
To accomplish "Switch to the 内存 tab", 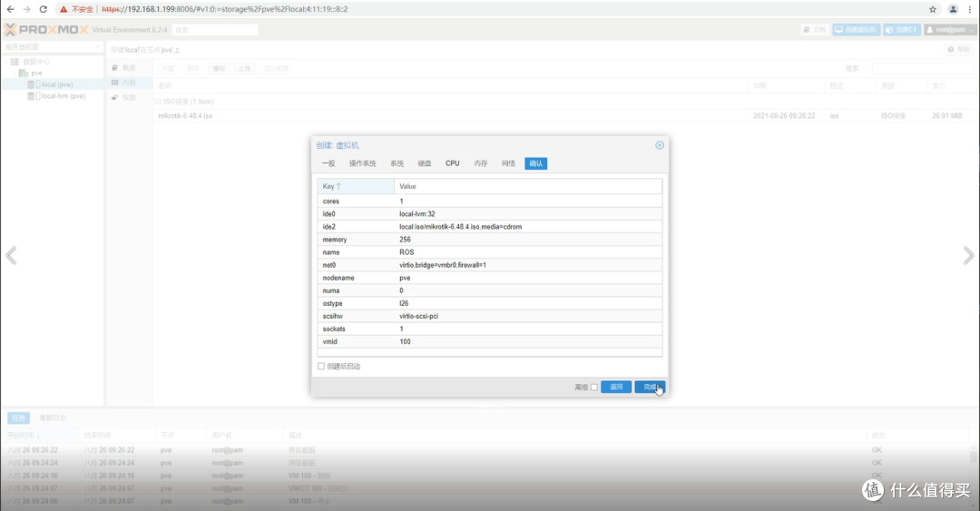I will pos(480,163).
